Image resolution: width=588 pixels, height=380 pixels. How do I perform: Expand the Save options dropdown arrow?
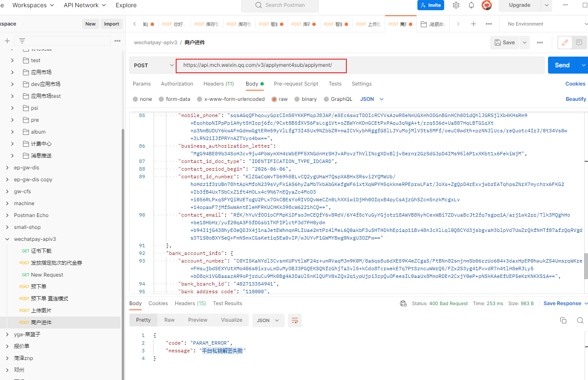pyautogui.click(x=525, y=43)
